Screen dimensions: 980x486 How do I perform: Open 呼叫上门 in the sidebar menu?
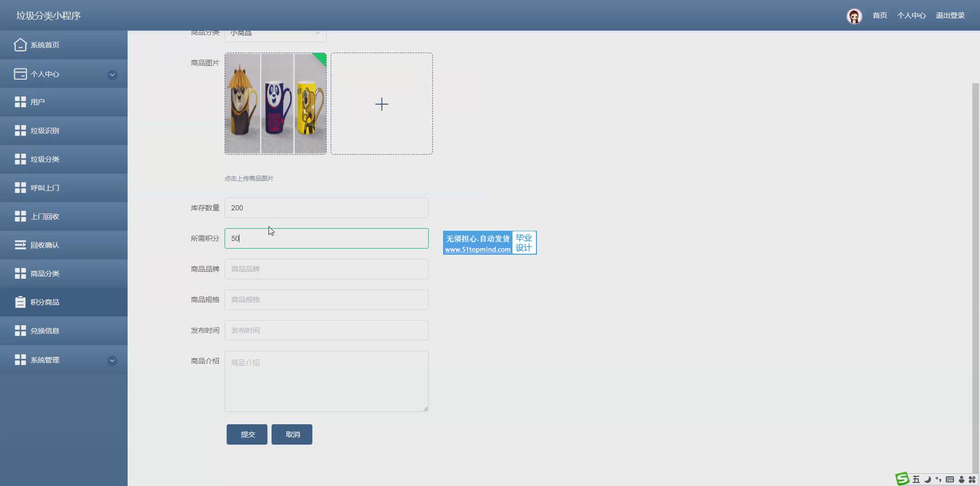[45, 188]
